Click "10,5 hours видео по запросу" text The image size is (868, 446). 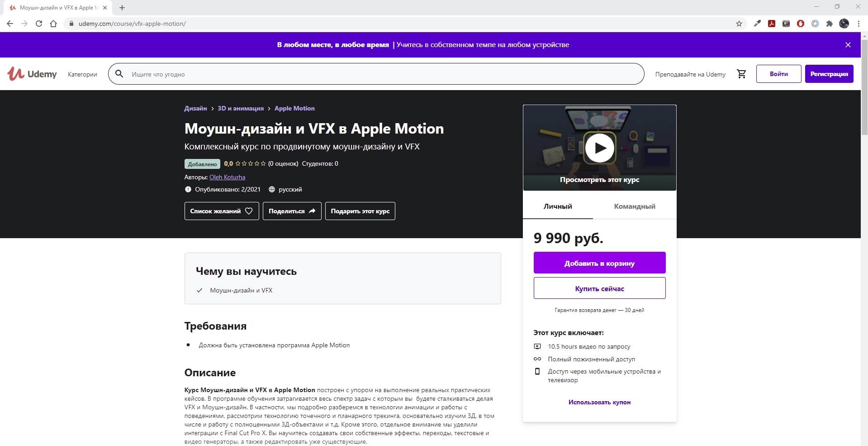click(589, 346)
